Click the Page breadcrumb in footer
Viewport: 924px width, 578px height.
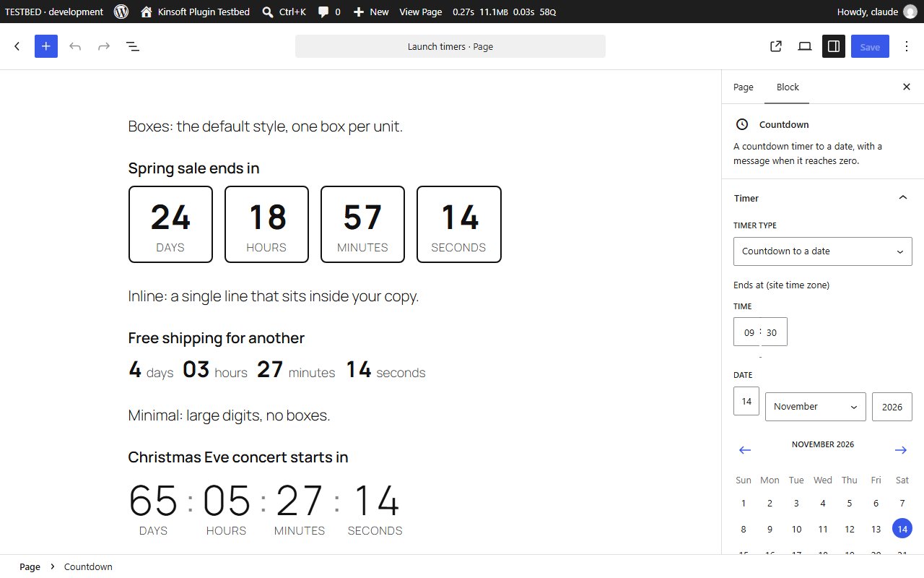point(30,566)
